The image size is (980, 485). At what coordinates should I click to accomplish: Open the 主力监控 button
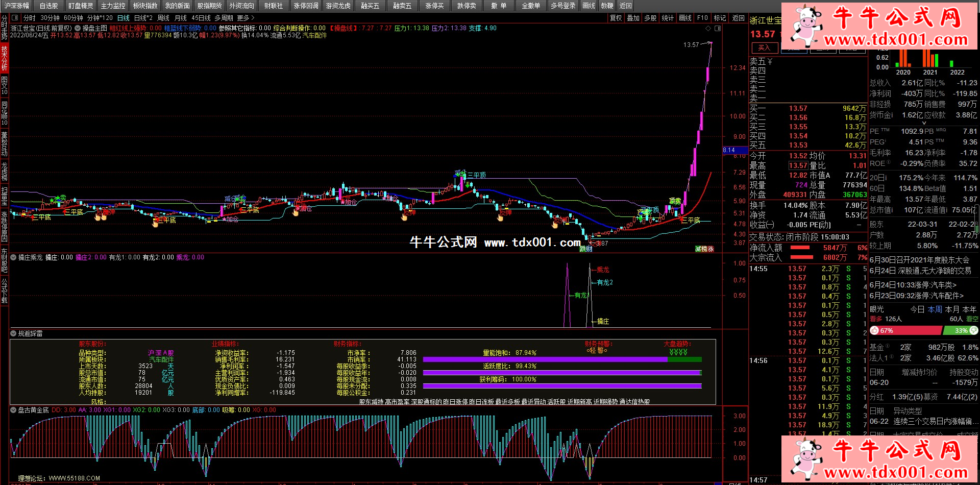[113, 6]
